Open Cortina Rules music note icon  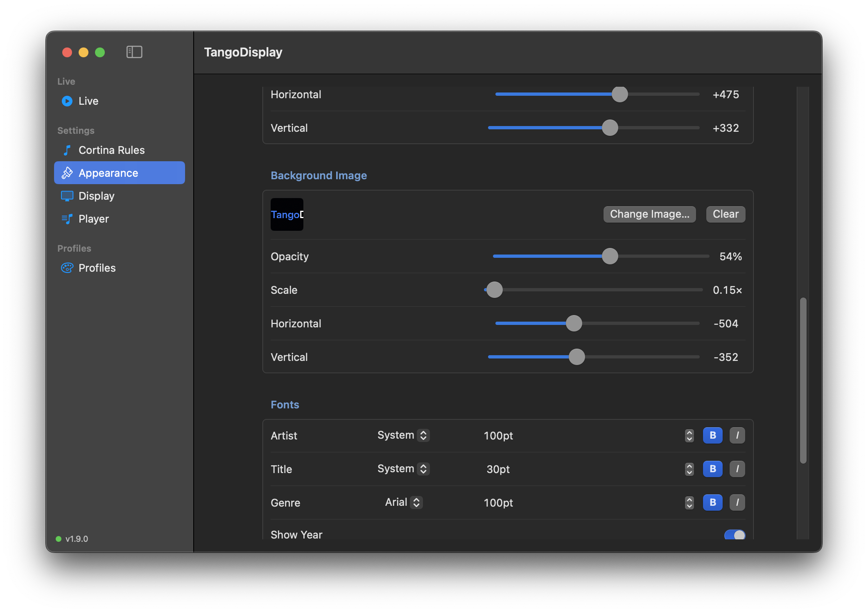pyautogui.click(x=67, y=150)
